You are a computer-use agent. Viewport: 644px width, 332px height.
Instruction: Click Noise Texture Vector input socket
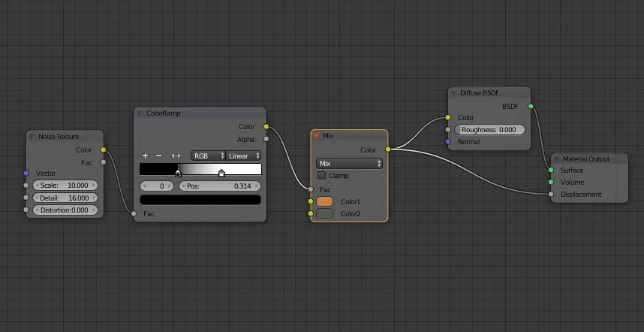[x=26, y=174]
